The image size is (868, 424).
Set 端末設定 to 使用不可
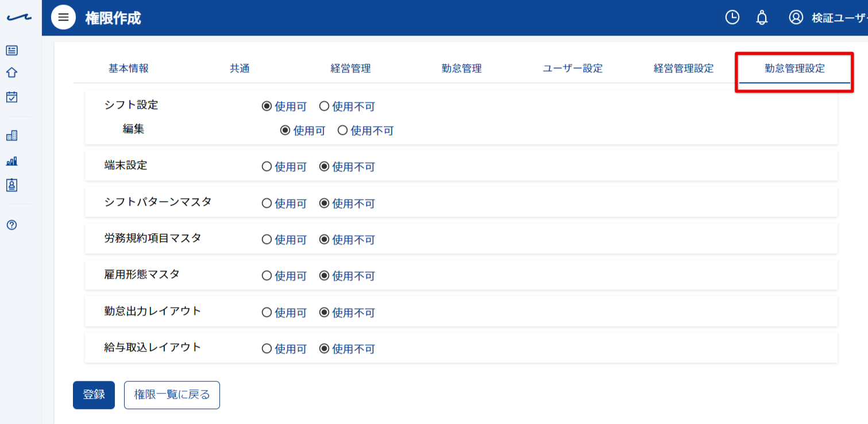coord(324,167)
